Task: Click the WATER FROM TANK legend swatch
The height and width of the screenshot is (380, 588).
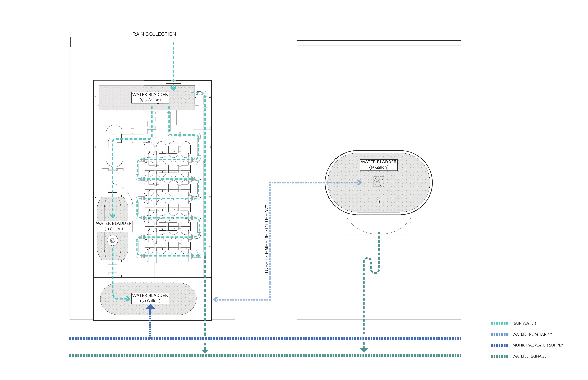Action: pyautogui.click(x=500, y=334)
